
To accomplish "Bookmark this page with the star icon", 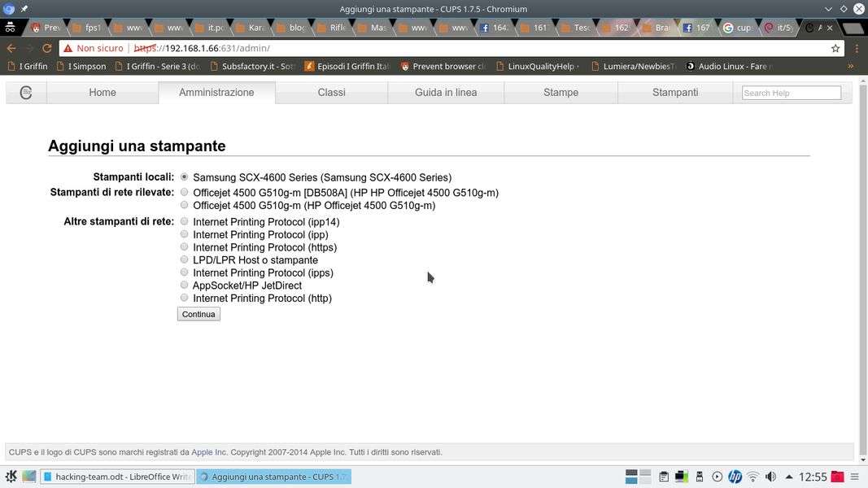I will click(835, 48).
